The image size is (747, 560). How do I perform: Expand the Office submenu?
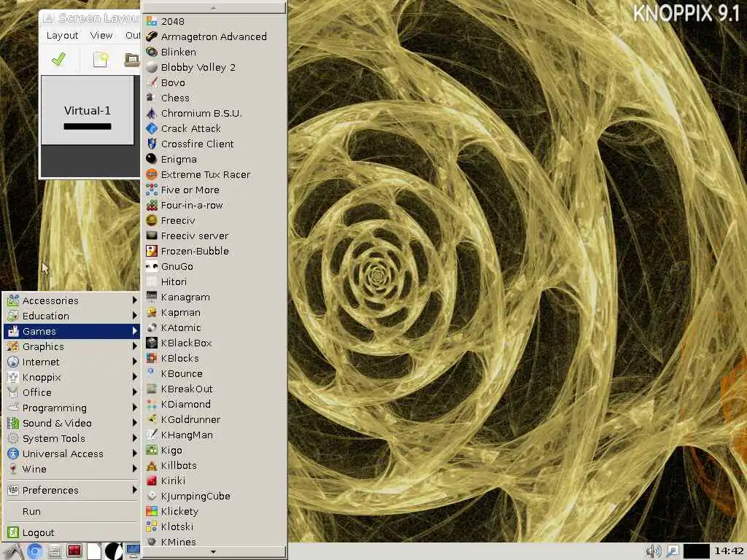point(71,392)
